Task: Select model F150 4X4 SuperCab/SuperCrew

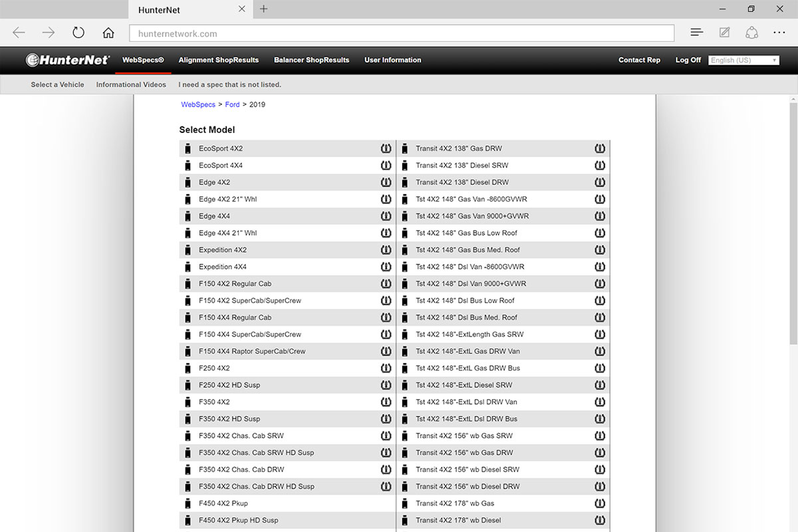Action: point(250,334)
